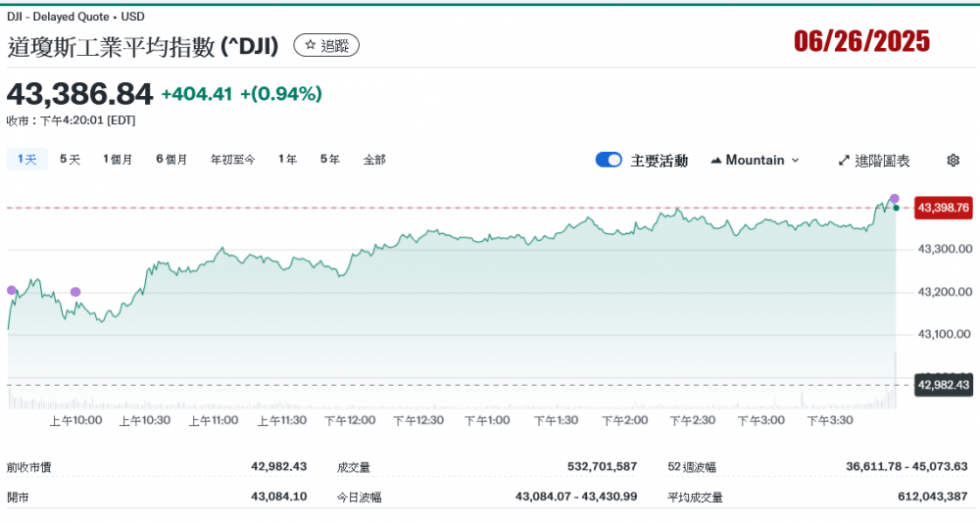This screenshot has height=523, width=980.
Task: Click the red 43,398.76 price label
Action: pyautogui.click(x=943, y=208)
